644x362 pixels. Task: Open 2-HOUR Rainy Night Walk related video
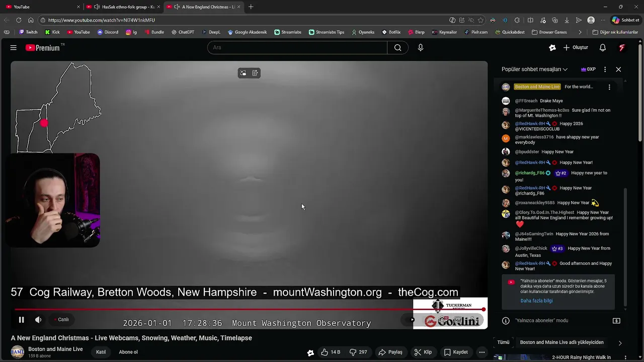coord(581,357)
